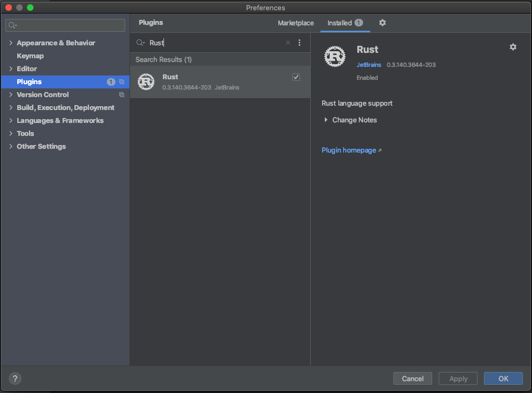Screen dimensions: 532x393
Task: Open the plugins gear menu beside Installed tab
Action: point(383,23)
